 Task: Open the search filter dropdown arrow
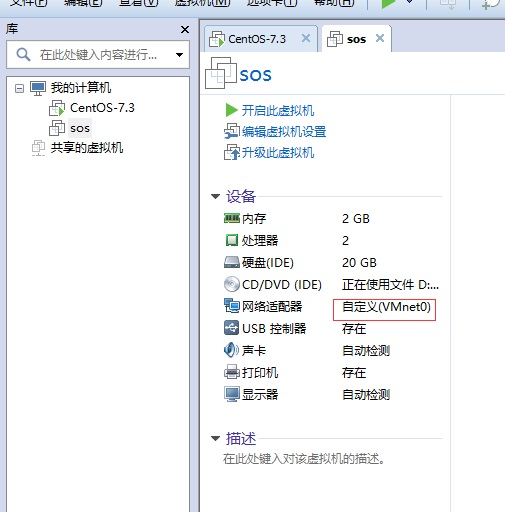point(179,55)
